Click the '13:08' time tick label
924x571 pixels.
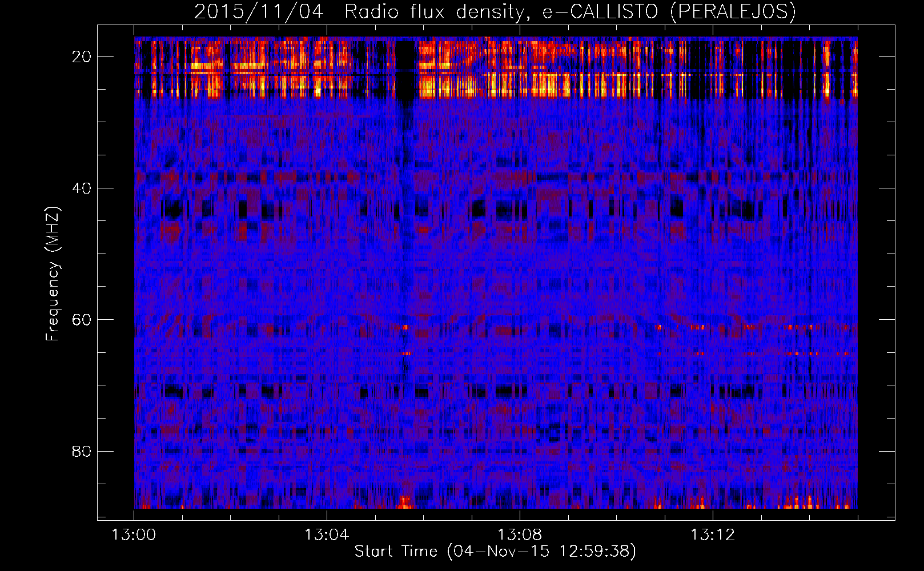coord(520,535)
